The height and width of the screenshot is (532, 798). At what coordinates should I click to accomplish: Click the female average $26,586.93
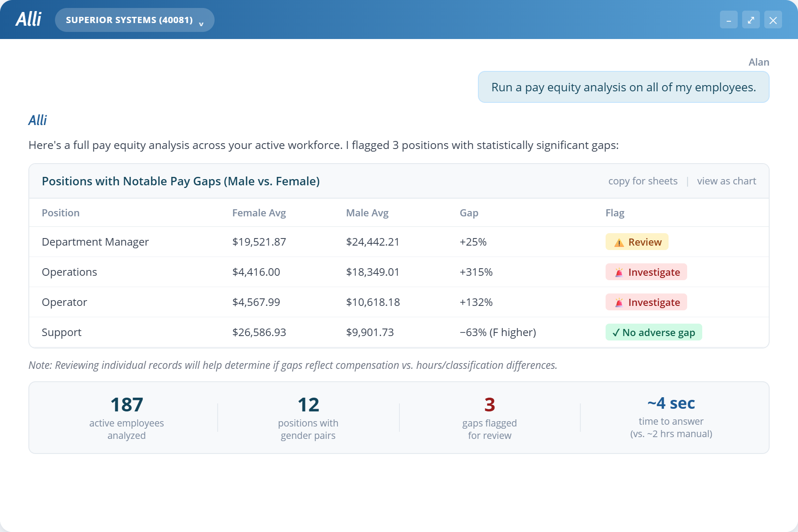point(259,332)
